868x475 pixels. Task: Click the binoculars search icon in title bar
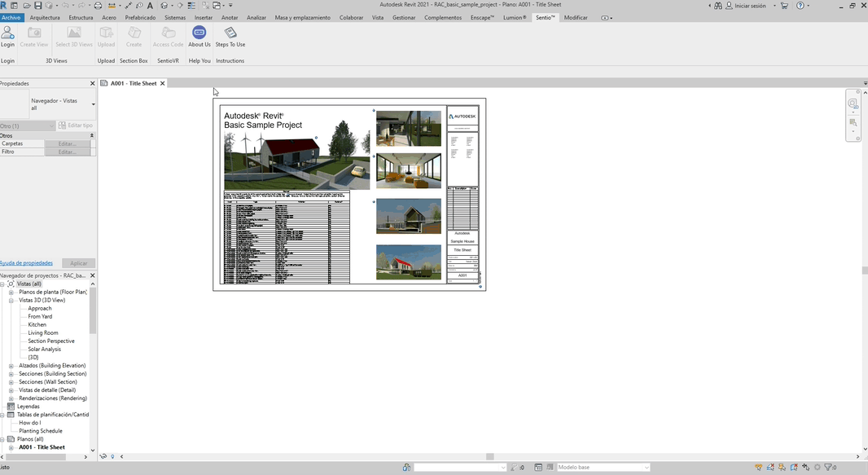point(718,6)
